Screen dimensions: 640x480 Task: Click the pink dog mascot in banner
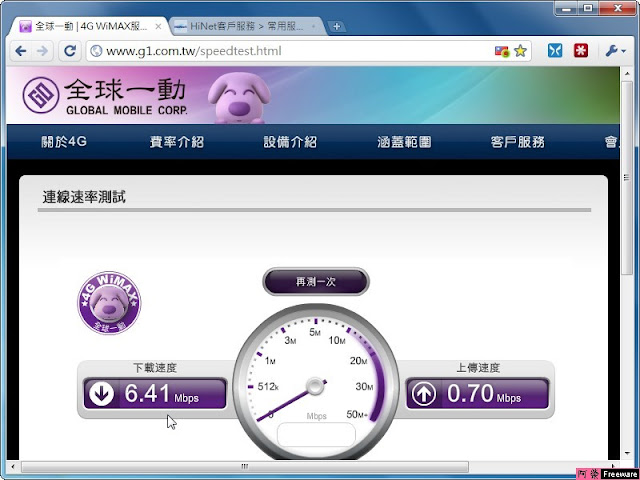239,98
